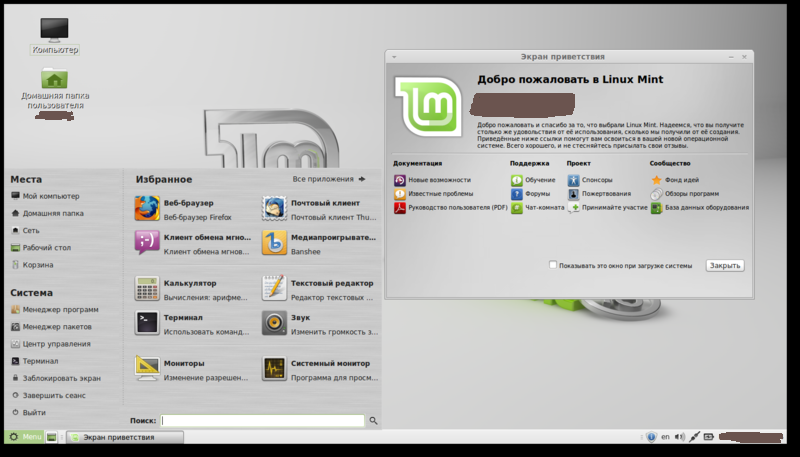Switch keyboard layout indicator en
The width and height of the screenshot is (800, 457).
(x=665, y=437)
